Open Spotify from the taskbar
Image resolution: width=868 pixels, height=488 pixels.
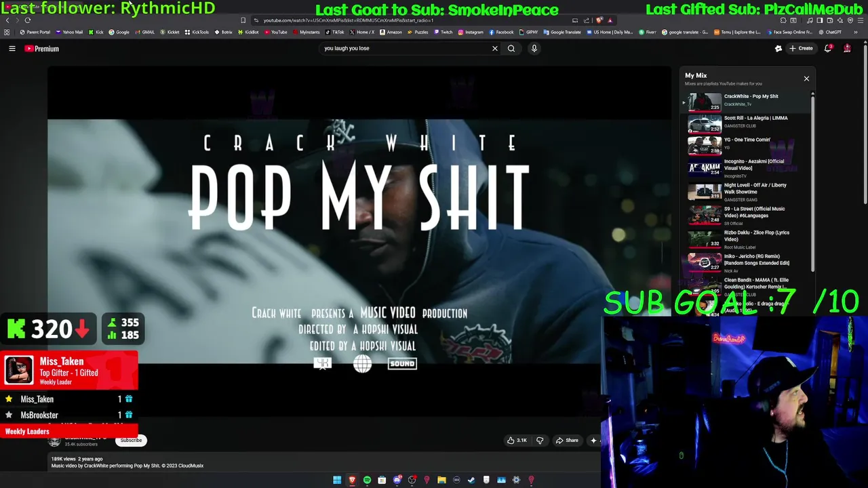tap(367, 481)
